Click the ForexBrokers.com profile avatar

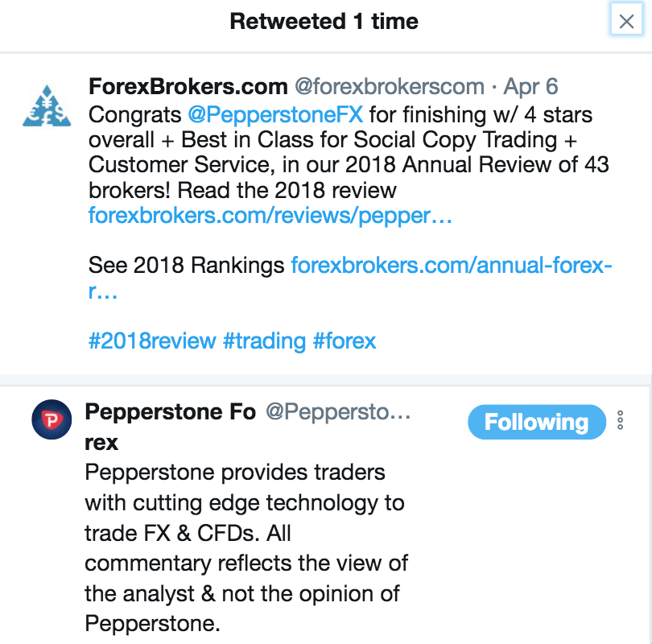pos(46,105)
